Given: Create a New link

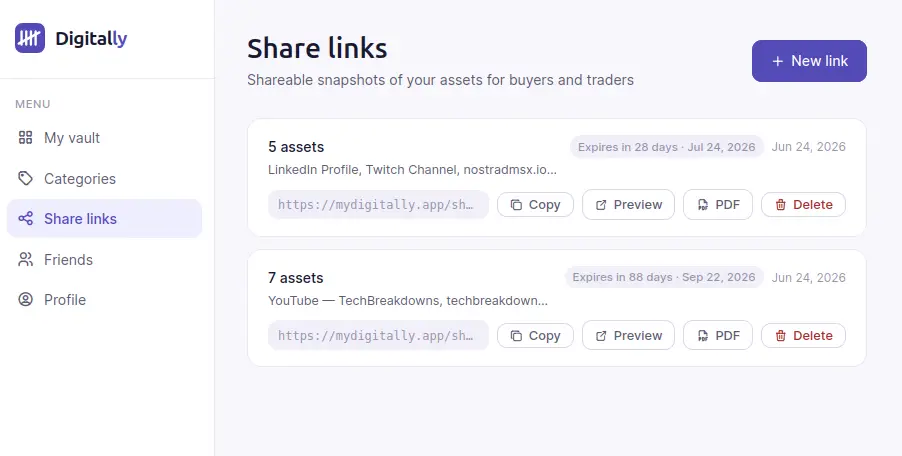Looking at the screenshot, I should (x=809, y=61).
